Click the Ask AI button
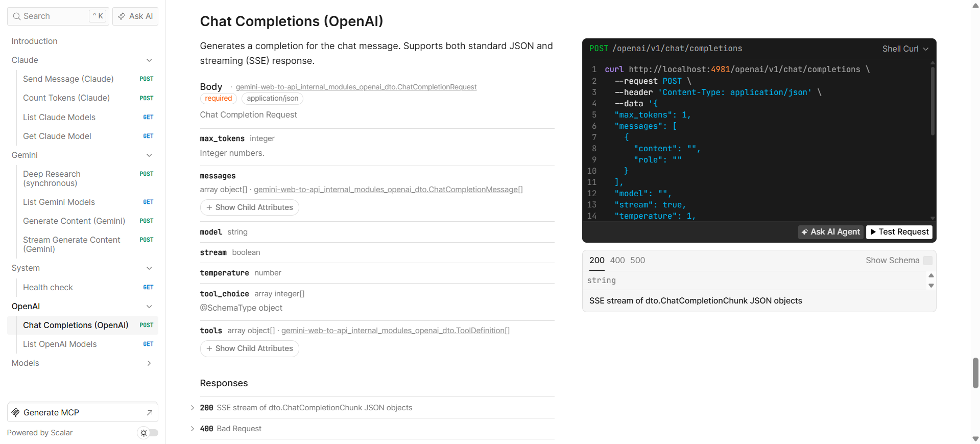The height and width of the screenshot is (444, 980). tap(135, 16)
